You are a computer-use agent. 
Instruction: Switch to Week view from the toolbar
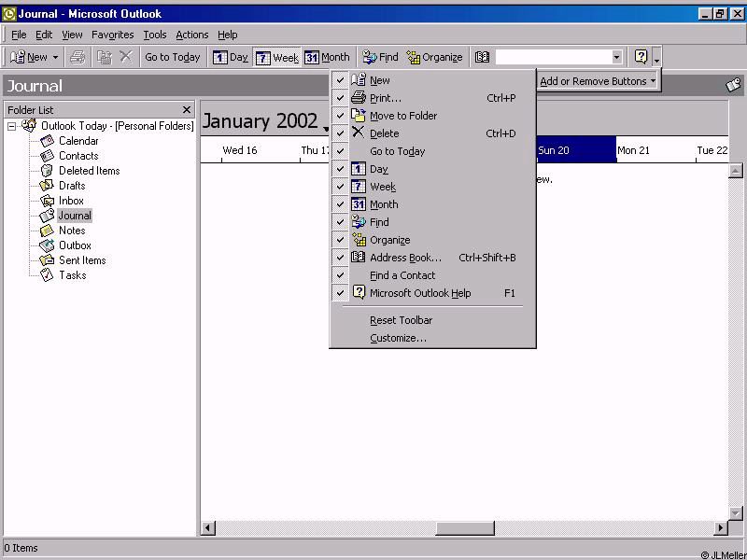coord(276,58)
